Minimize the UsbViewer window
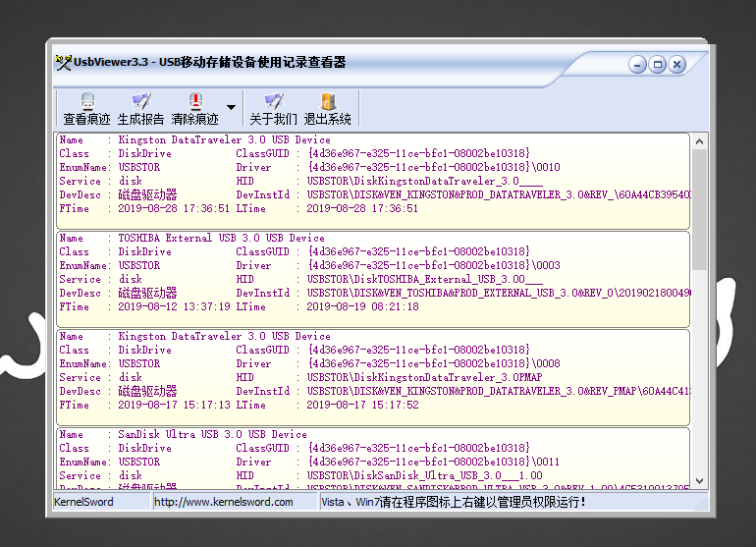 tap(637, 64)
